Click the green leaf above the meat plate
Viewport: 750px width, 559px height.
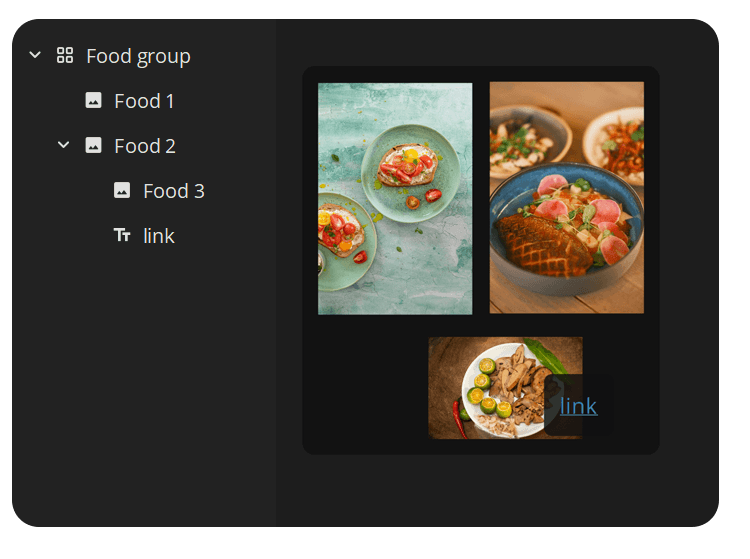(x=548, y=354)
